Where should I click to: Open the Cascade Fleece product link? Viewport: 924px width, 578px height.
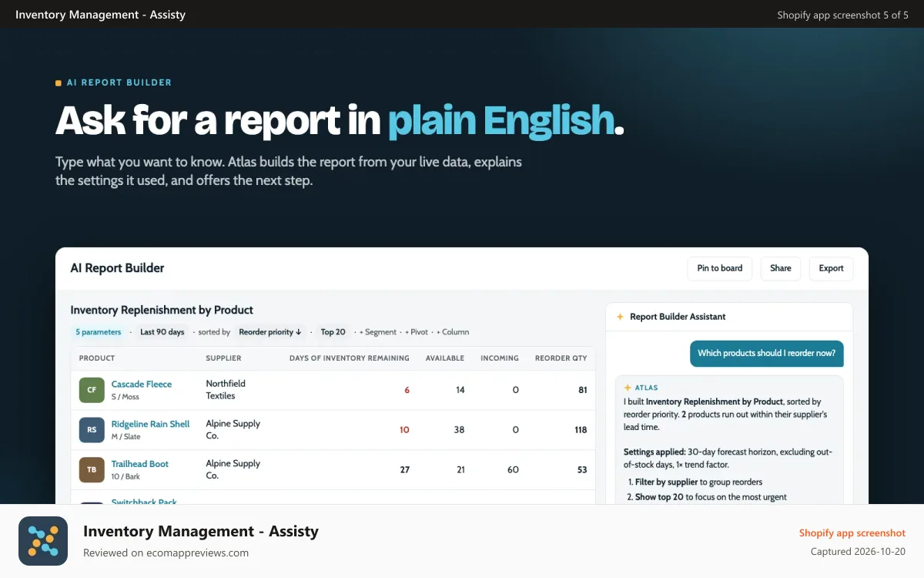(x=142, y=384)
